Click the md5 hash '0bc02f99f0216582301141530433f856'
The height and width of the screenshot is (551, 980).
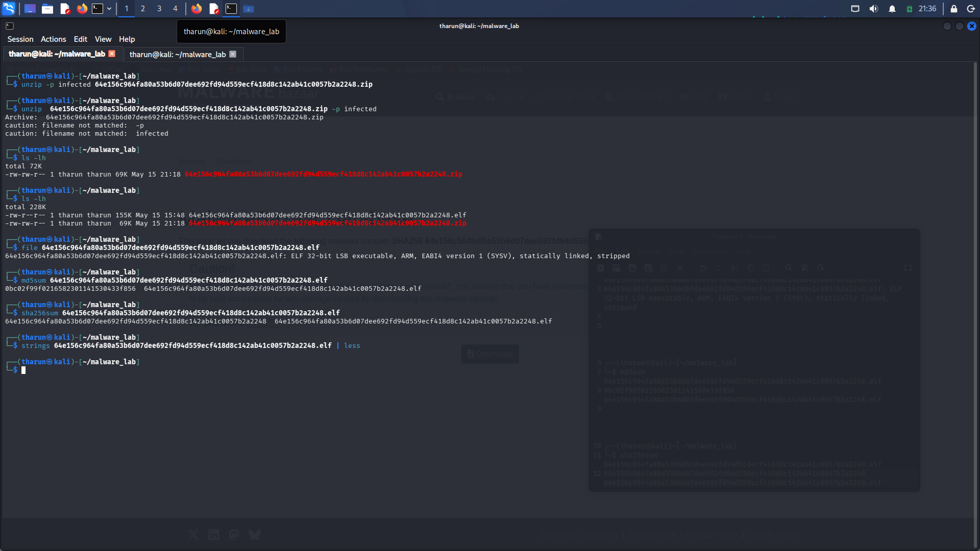pyautogui.click(x=70, y=289)
